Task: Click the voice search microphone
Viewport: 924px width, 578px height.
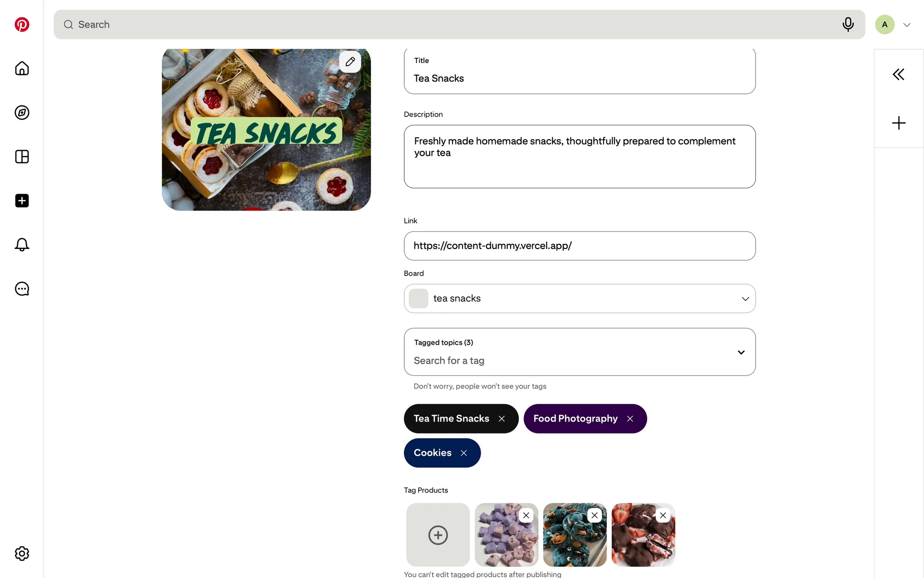Action: (x=848, y=24)
